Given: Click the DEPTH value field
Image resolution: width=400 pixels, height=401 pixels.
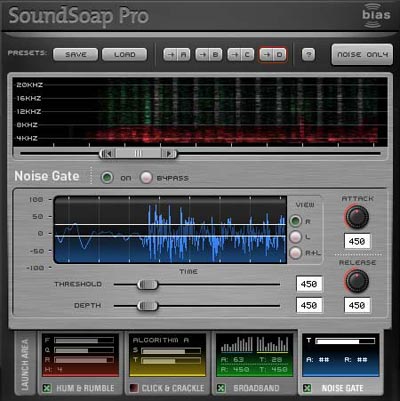Looking at the screenshot, I should (x=309, y=305).
